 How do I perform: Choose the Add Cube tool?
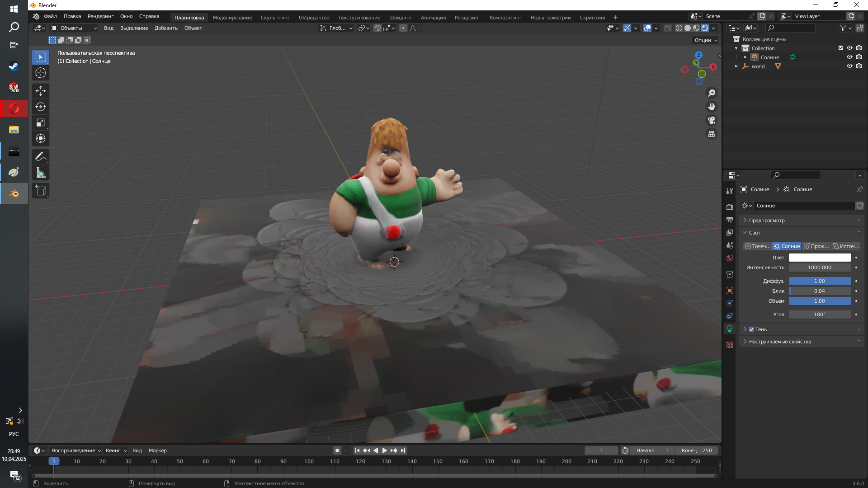tap(41, 191)
